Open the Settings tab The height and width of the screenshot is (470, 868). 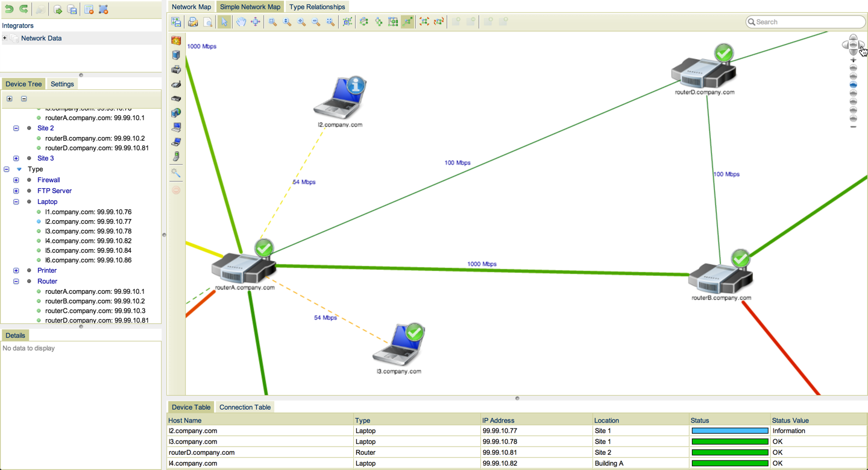(62, 84)
